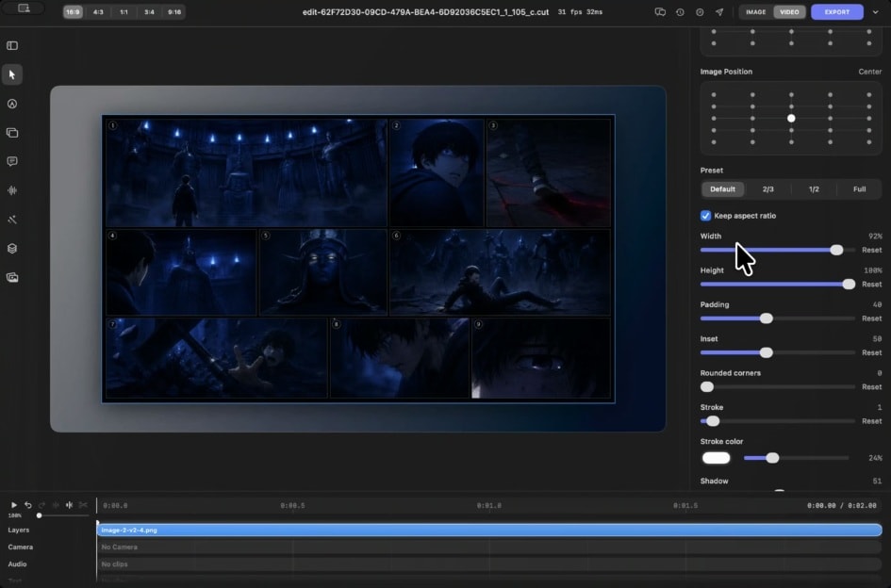Viewport: 891px width, 588px height.
Task: Open the version history clock icon
Action: pos(680,12)
